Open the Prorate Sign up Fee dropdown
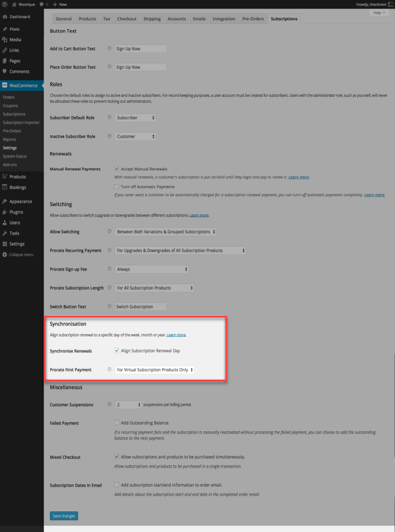 pos(152,269)
